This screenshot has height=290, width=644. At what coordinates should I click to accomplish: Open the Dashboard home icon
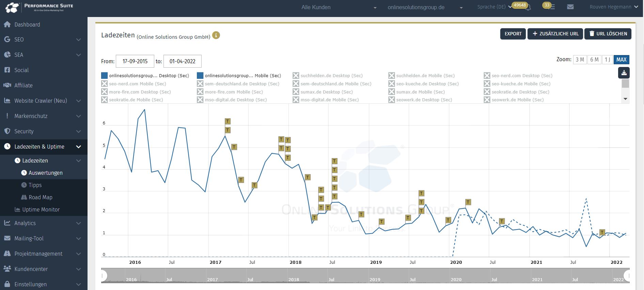pyautogui.click(x=7, y=24)
